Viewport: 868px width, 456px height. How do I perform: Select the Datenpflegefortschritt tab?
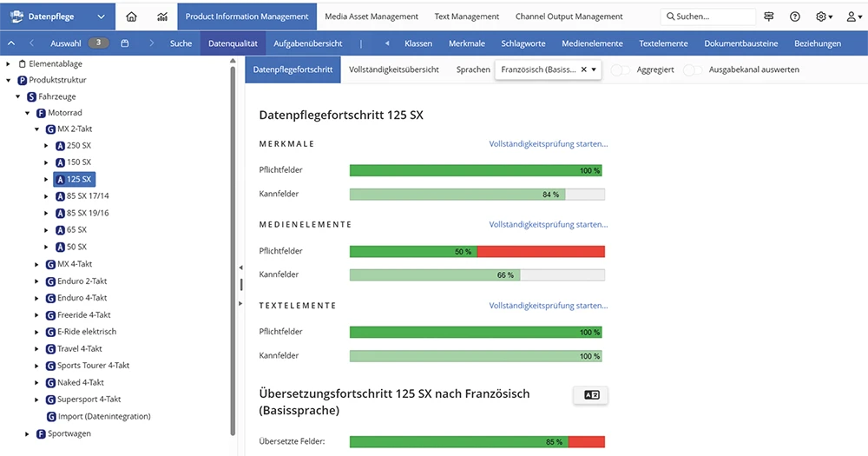point(293,69)
